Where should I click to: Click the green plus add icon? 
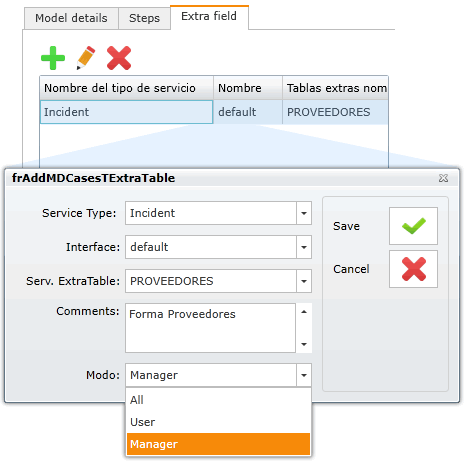pyautogui.click(x=53, y=58)
